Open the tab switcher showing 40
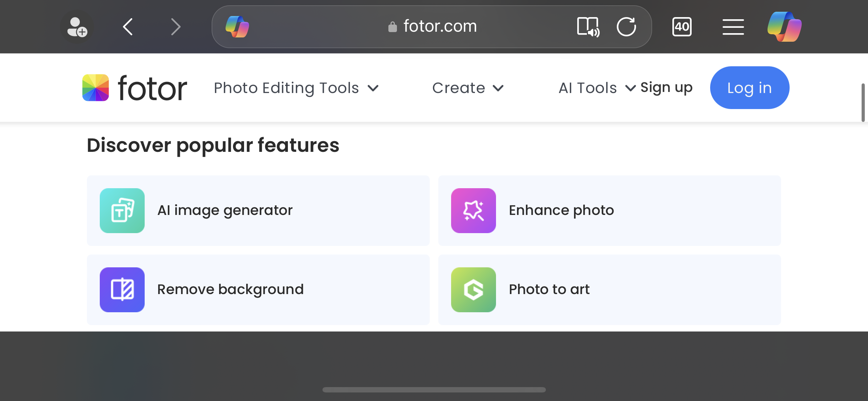Viewport: 868px width, 401px height. tap(682, 27)
